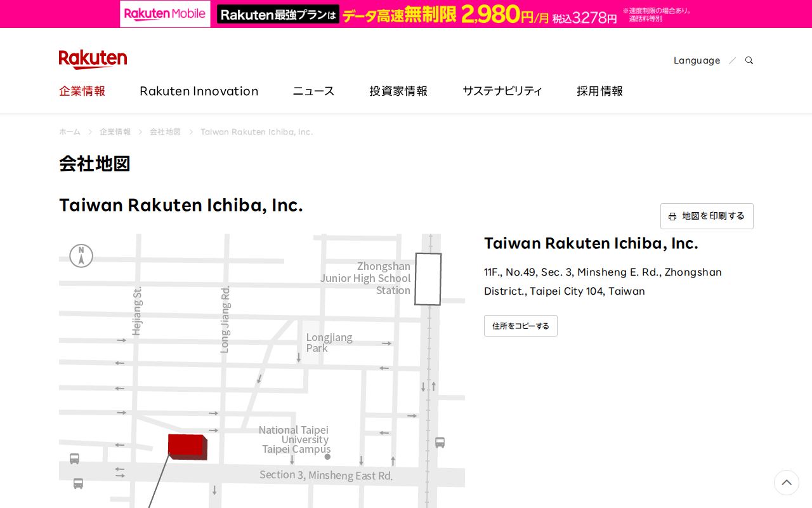Open the サステナビリティ page

point(502,90)
